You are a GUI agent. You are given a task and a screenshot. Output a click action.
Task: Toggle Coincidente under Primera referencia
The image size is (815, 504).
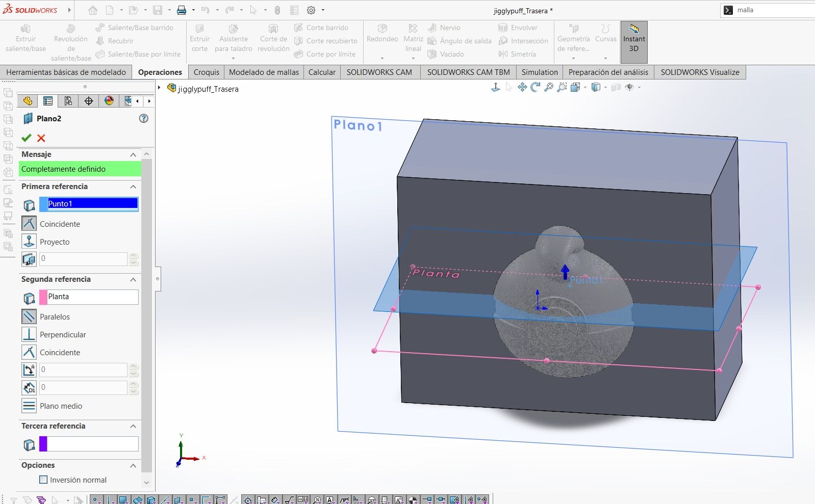[x=29, y=223]
